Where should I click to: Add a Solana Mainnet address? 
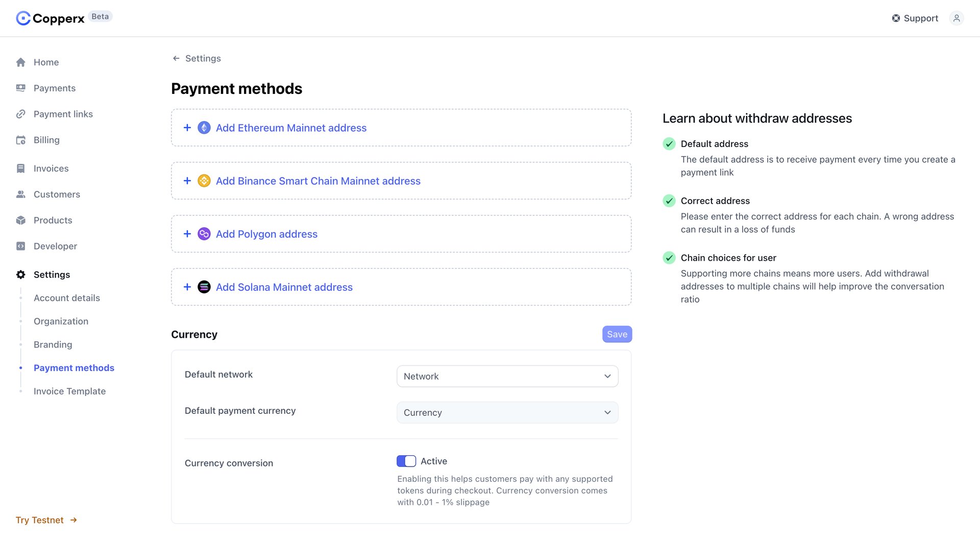284,287
